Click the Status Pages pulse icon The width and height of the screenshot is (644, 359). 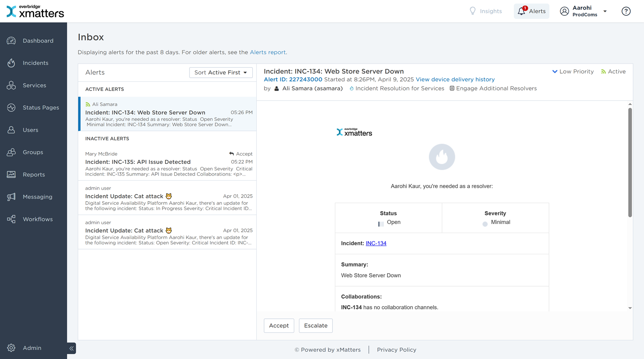tap(11, 107)
